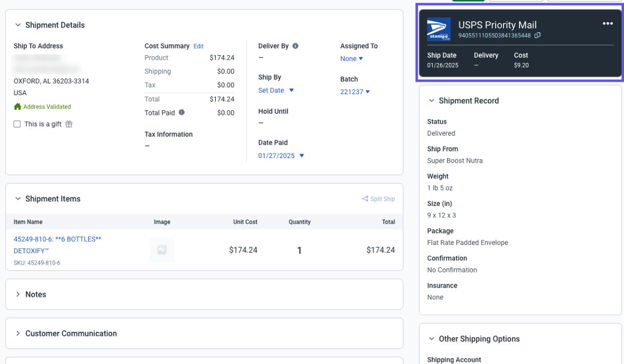624x364 pixels.
Task: Open the 45249-810-6 6 BOTTLES DETOXIFY item link
Action: (57, 245)
